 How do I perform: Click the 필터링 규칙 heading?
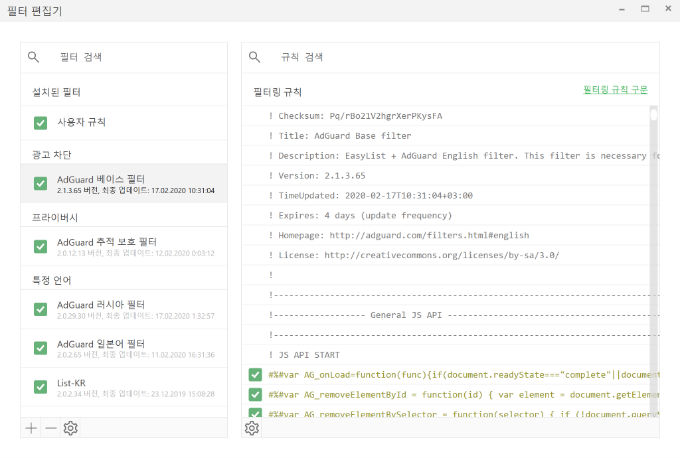point(278,92)
